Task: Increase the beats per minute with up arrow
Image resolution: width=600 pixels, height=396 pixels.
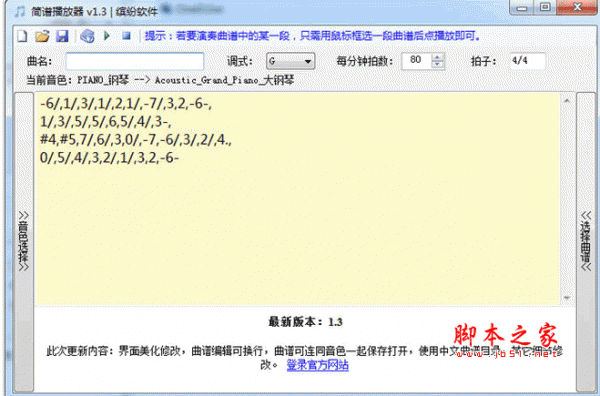Action: pos(437,57)
